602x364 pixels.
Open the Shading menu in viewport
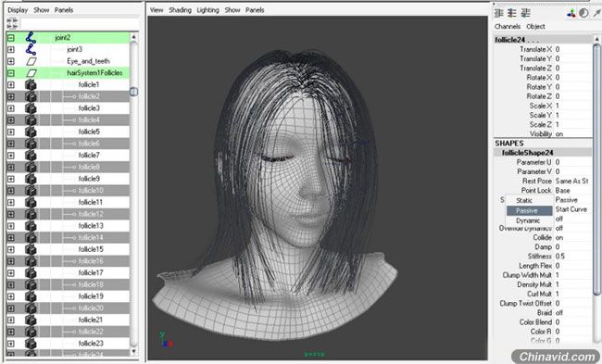point(180,10)
